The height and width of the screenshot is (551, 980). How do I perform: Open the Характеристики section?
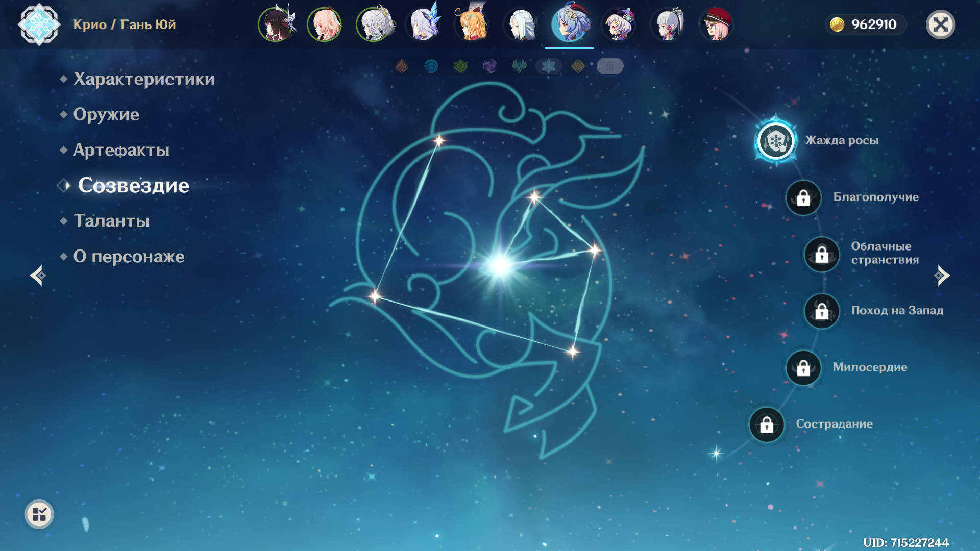(143, 79)
